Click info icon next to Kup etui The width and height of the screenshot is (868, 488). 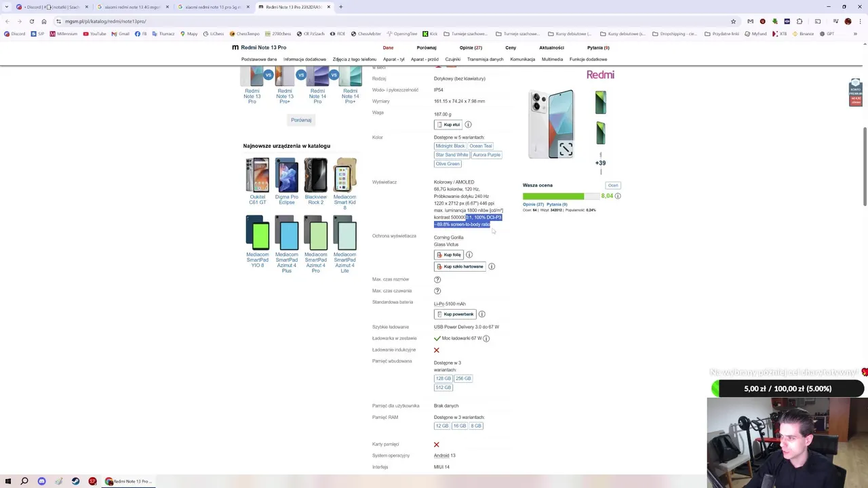pyautogui.click(x=468, y=125)
